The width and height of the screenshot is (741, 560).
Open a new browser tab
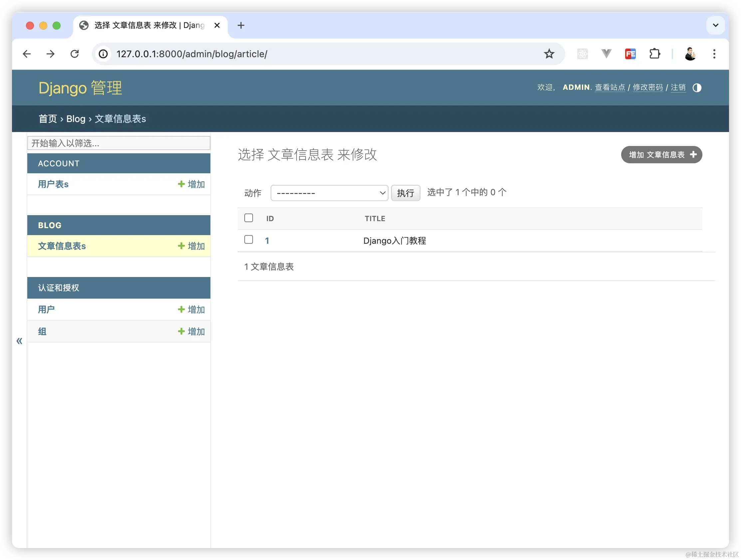pyautogui.click(x=241, y=25)
